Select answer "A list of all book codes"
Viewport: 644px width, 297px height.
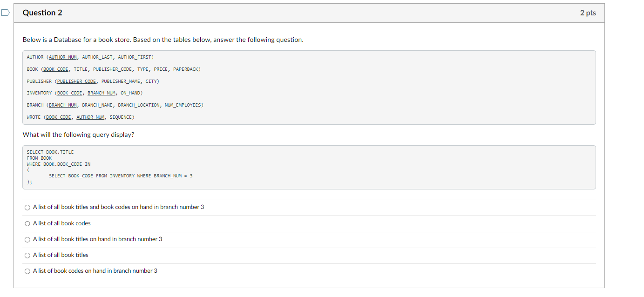click(x=27, y=223)
